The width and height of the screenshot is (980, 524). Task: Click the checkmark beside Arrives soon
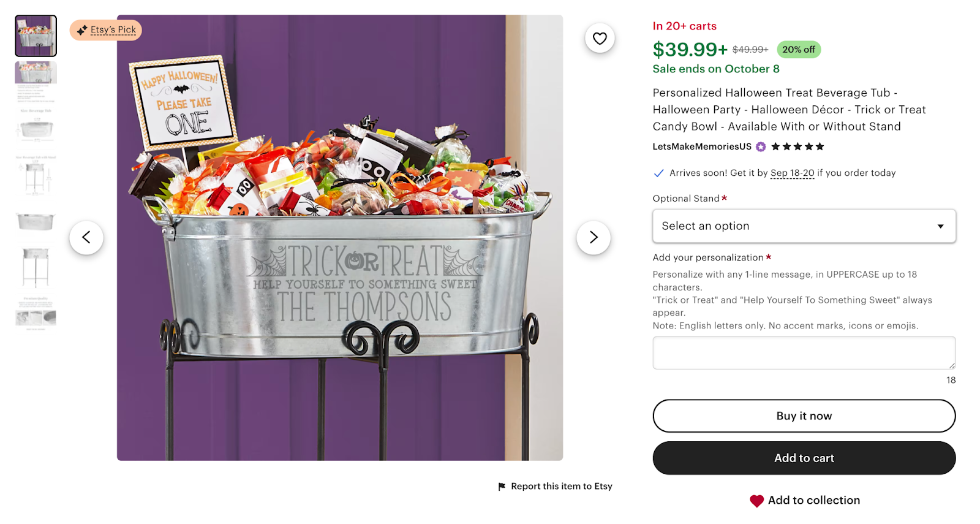pos(658,173)
